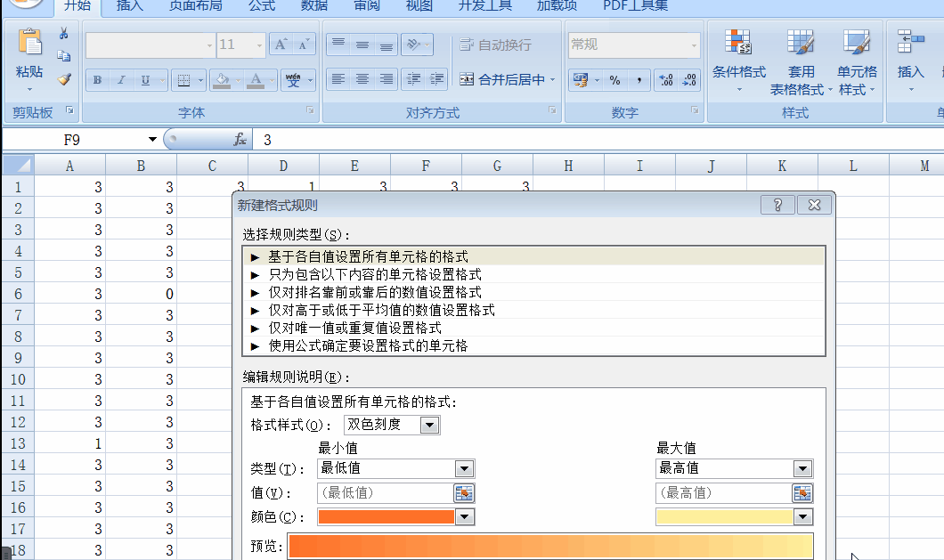Click the dialog help question button
The height and width of the screenshot is (560, 944).
coord(777,206)
